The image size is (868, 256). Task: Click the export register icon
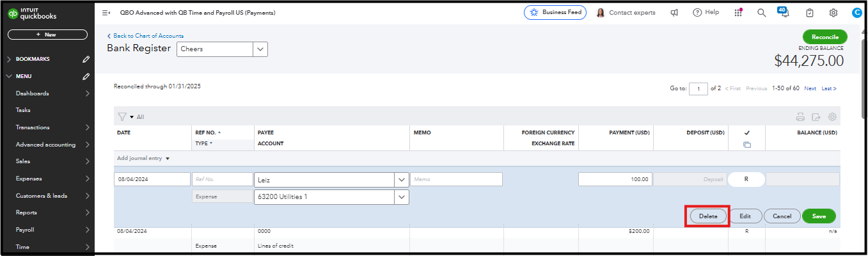(x=816, y=117)
